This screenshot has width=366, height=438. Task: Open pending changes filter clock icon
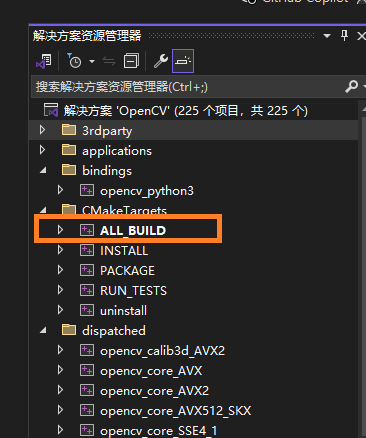tap(74, 61)
